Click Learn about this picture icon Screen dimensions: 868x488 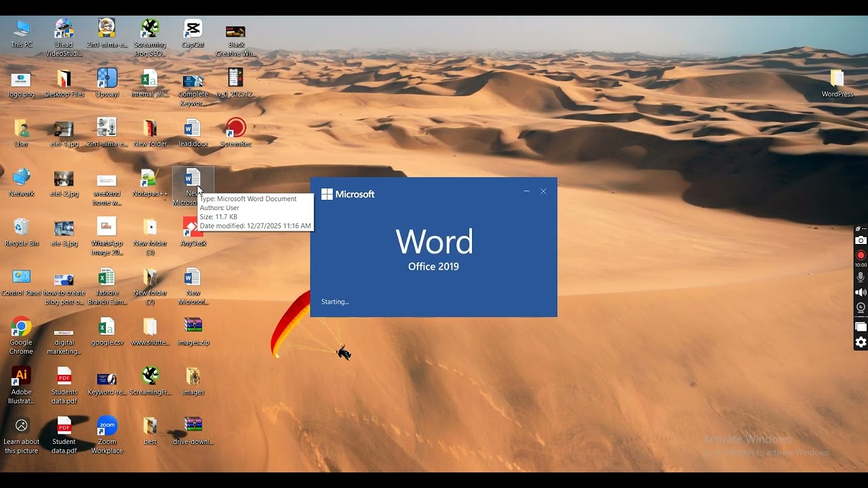(21, 434)
